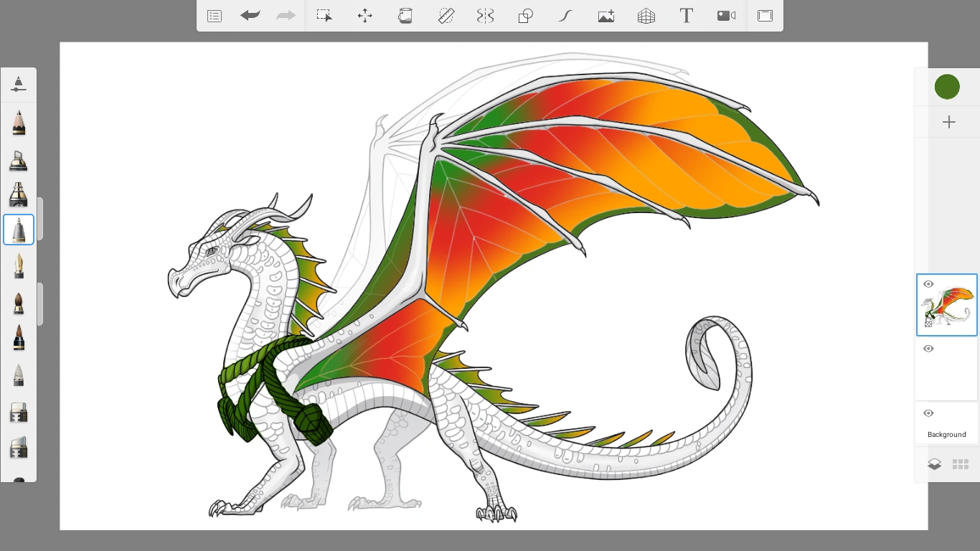Start time-lapse recording with camera icon
The width and height of the screenshot is (980, 551).
click(x=726, y=16)
